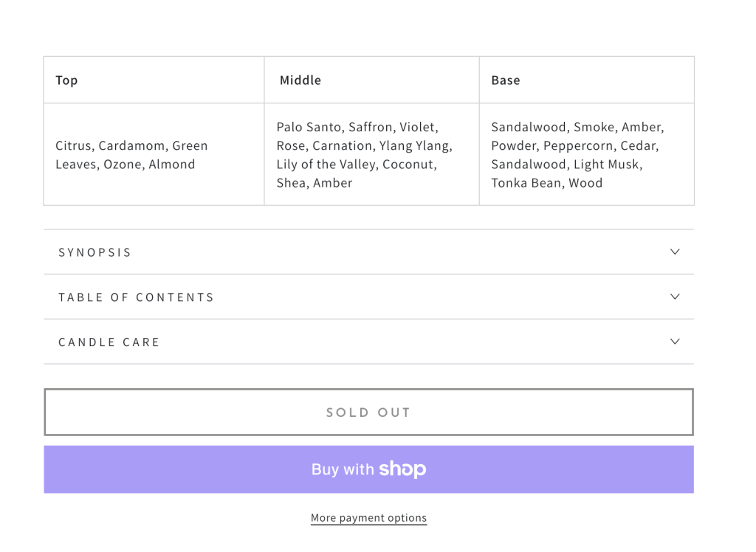Click the Shop logo in purple button

click(402, 469)
